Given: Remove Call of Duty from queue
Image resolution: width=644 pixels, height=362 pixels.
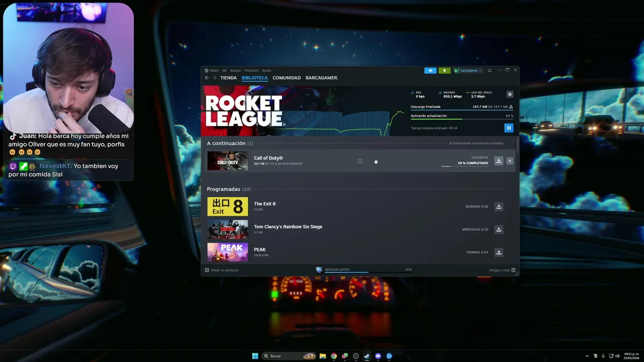Looking at the screenshot, I should pyautogui.click(x=510, y=161).
